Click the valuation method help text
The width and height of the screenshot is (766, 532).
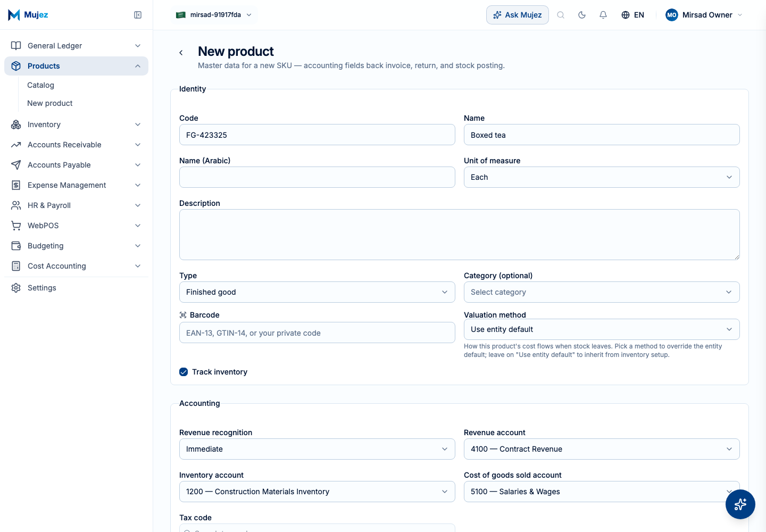tap(593, 351)
